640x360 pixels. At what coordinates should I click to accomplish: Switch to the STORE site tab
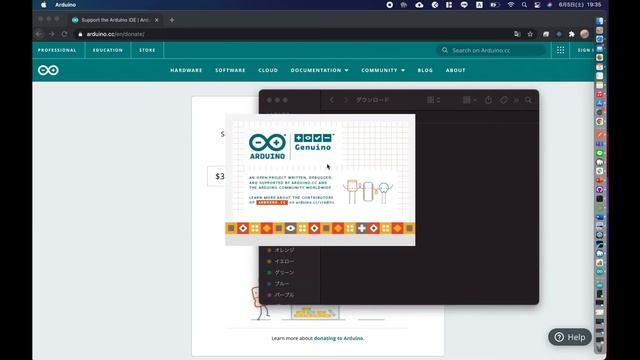(x=147, y=50)
